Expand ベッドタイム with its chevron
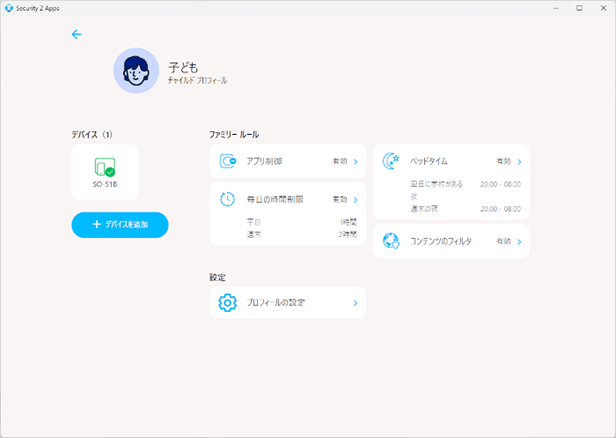Screen dimensions: 616x438 tap(519, 161)
